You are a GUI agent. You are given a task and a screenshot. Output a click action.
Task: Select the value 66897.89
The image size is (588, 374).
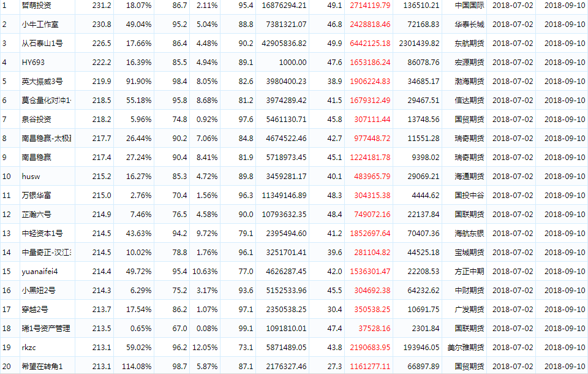(x=423, y=367)
